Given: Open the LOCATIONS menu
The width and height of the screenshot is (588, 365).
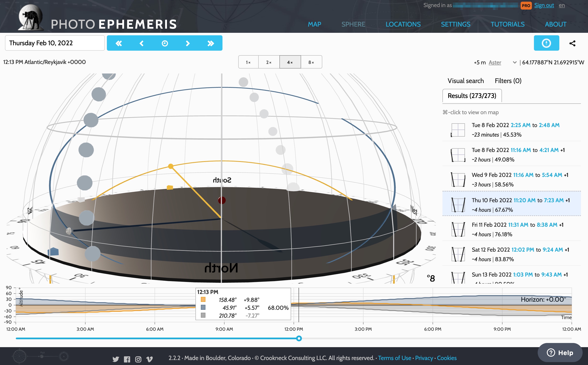Looking at the screenshot, I should (x=403, y=24).
